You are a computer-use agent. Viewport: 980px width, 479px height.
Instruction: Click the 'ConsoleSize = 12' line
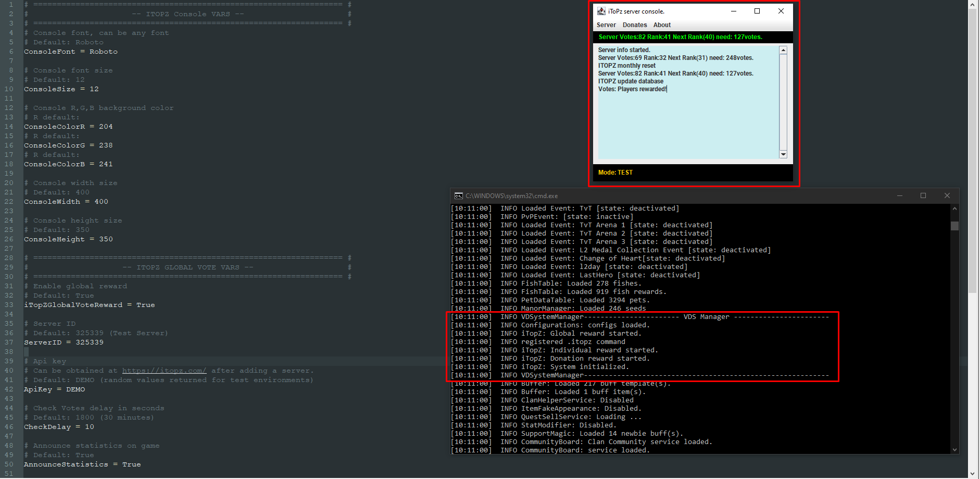coord(61,89)
